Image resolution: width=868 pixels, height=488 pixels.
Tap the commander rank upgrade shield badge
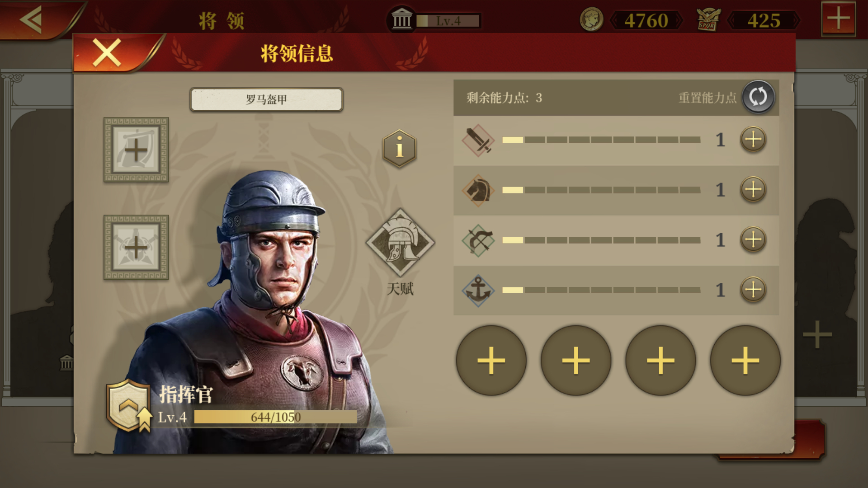coord(129,405)
